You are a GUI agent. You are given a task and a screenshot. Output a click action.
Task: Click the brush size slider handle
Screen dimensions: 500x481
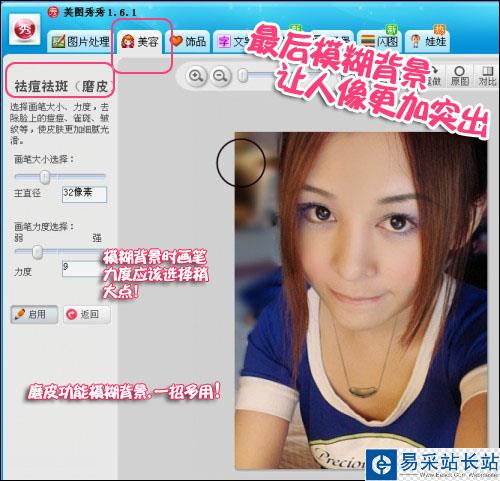pyautogui.click(x=45, y=177)
